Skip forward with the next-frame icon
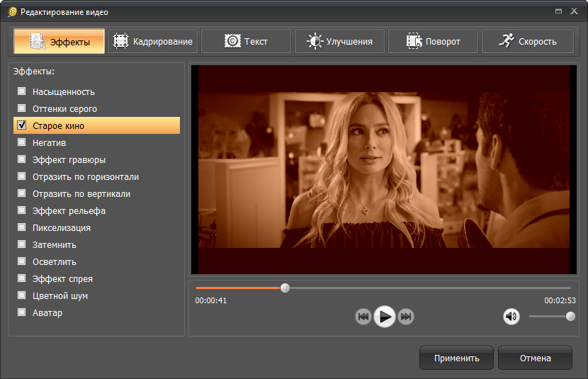The image size is (588, 379). pyautogui.click(x=405, y=317)
